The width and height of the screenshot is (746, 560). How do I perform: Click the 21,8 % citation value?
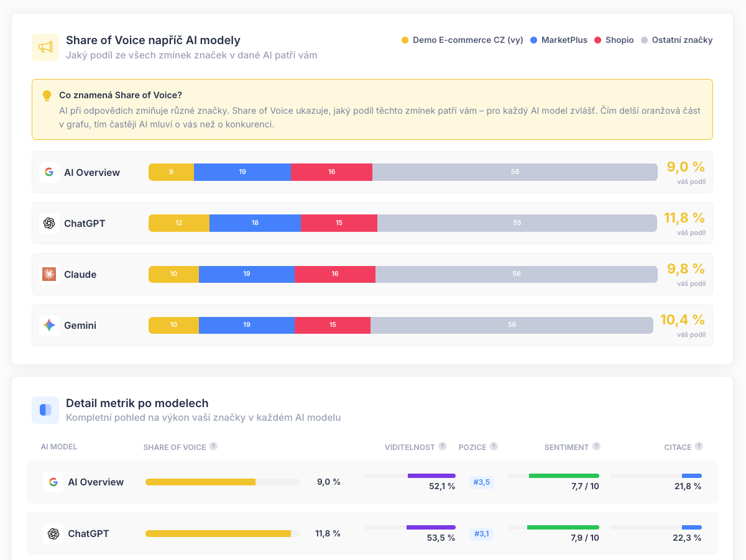pyautogui.click(x=688, y=486)
